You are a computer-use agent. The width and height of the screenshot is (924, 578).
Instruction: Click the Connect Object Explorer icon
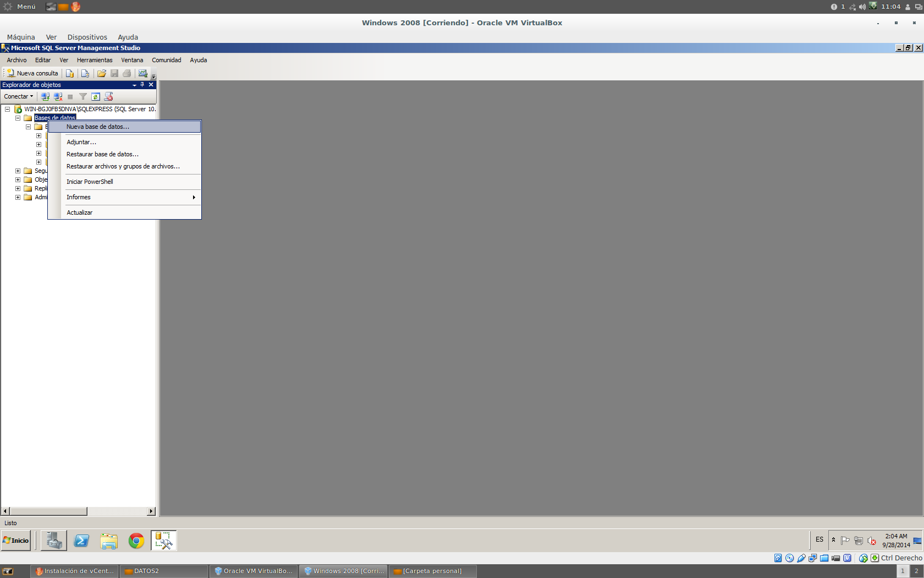click(x=45, y=96)
